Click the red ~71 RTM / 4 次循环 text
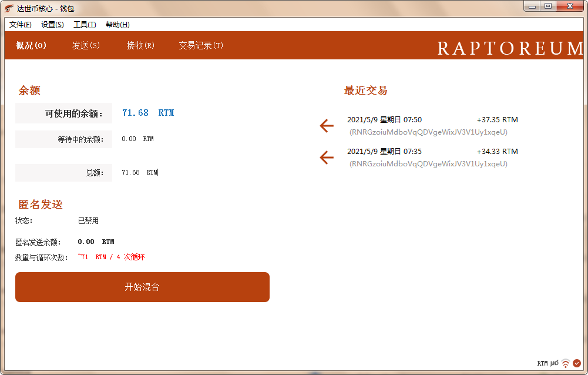Image resolution: width=588 pixels, height=375 pixels. (x=112, y=257)
